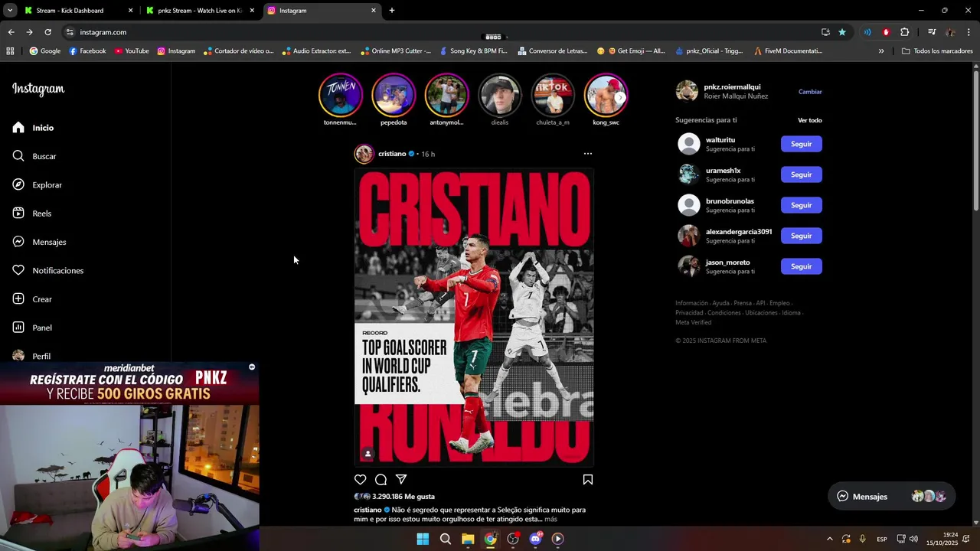Click the Instagram logo
The height and width of the screenshot is (551, 980).
pos(38,89)
